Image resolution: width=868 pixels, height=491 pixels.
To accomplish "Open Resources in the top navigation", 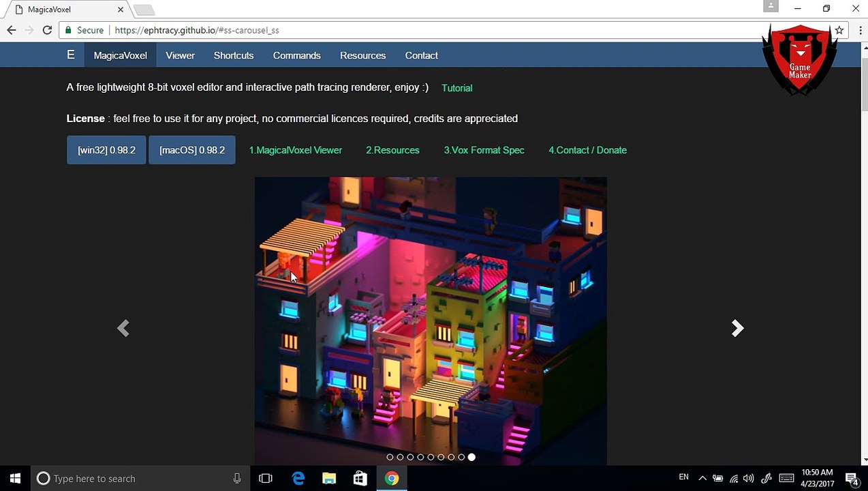I will [x=362, y=55].
